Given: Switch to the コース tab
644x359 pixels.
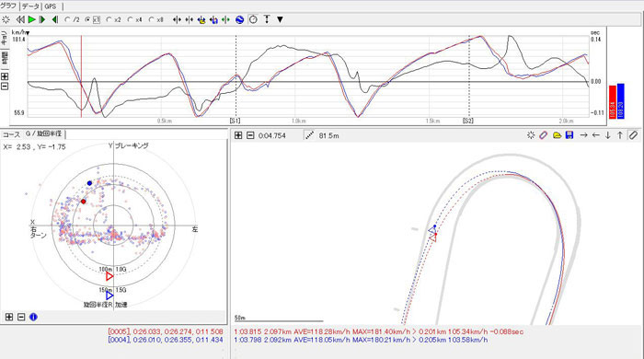Looking at the screenshot, I should pos(11,134).
